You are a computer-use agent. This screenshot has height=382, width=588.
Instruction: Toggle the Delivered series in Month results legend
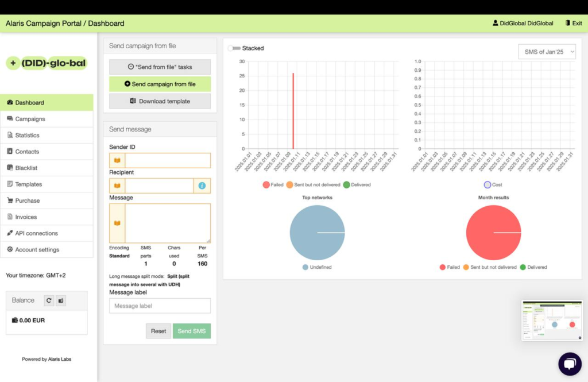pos(523,267)
